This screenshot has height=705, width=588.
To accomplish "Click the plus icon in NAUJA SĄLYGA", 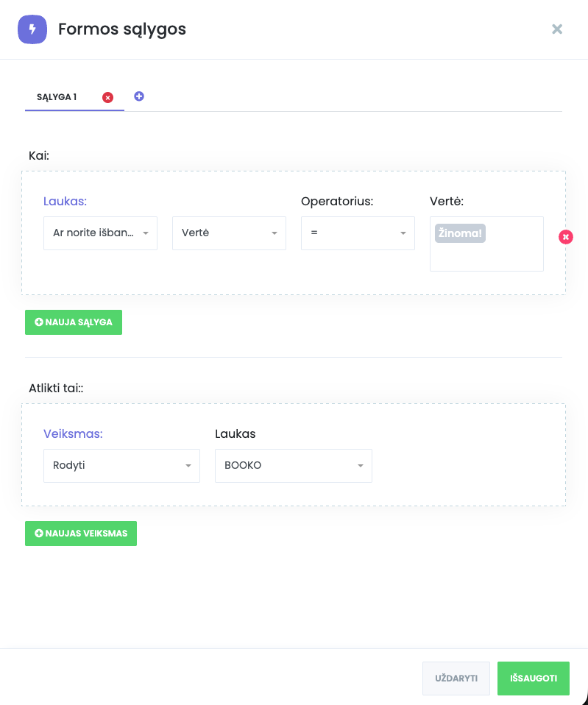I will pos(39,322).
